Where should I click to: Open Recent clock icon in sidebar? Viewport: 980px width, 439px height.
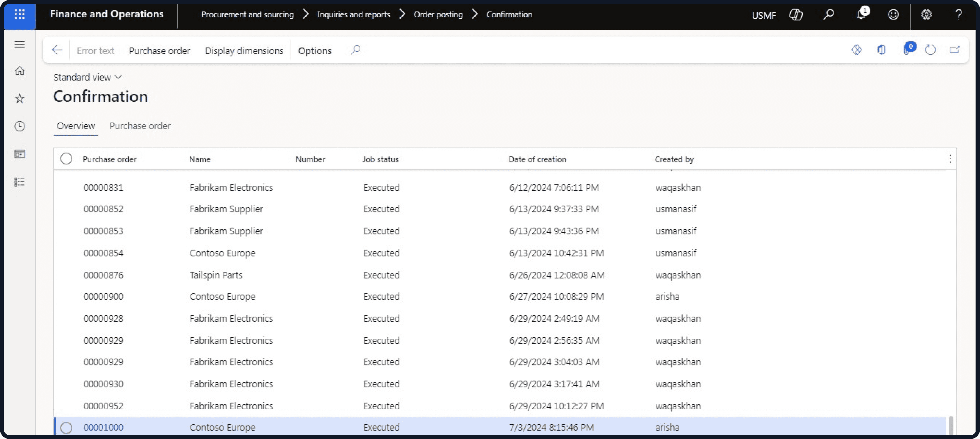(20, 126)
